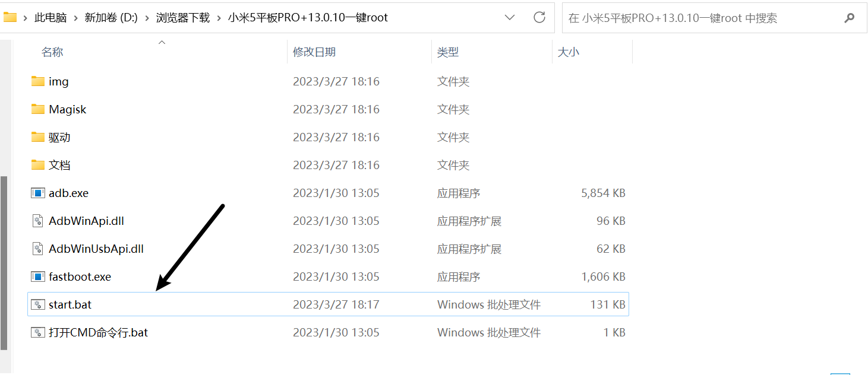Select the Magisk folder icon

pyautogui.click(x=38, y=109)
